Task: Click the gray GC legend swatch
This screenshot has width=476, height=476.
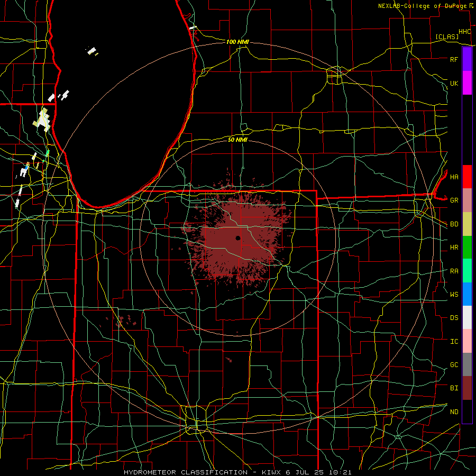Action: pos(467,364)
